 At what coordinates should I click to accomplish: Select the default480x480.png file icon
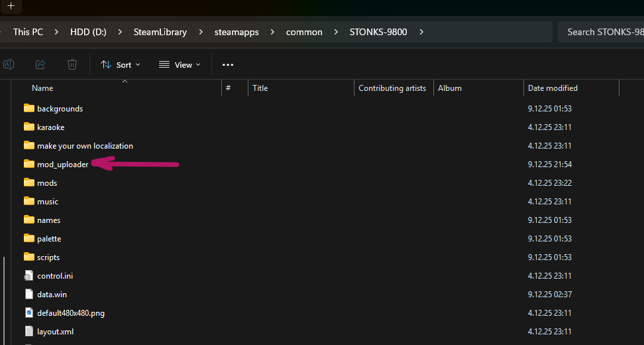point(28,312)
